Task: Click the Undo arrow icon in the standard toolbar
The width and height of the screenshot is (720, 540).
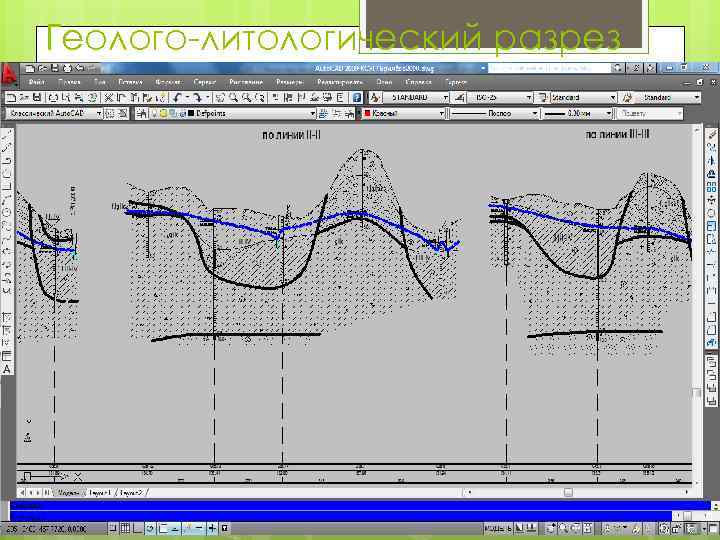Action: pyautogui.click(x=178, y=97)
